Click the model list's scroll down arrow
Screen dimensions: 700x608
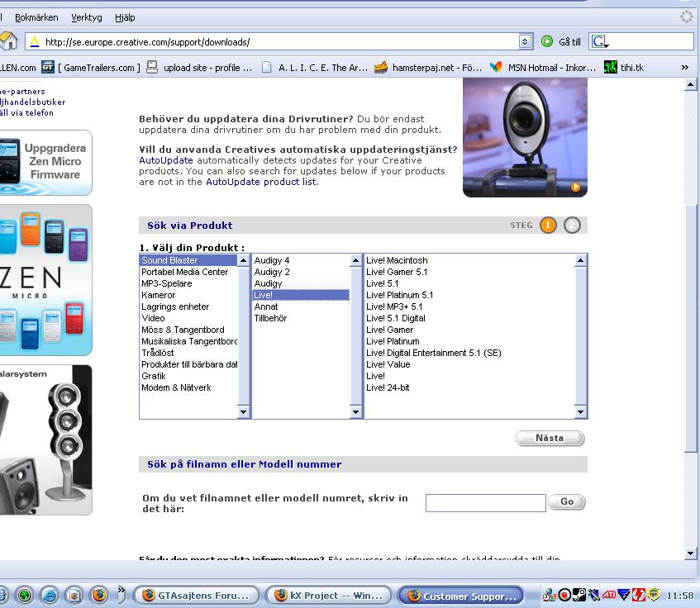pyautogui.click(x=580, y=411)
